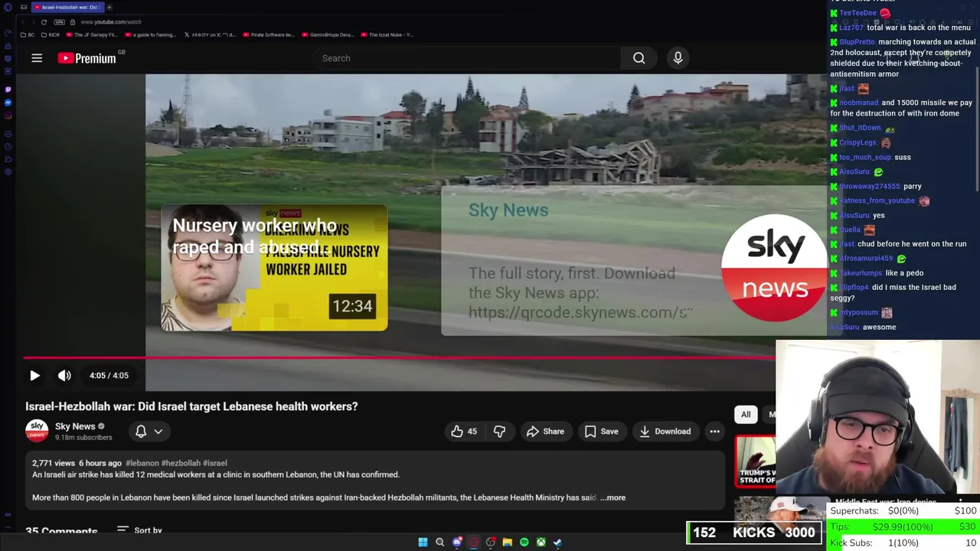
Task: Open the BC bookmarks folder
Action: click(28, 34)
